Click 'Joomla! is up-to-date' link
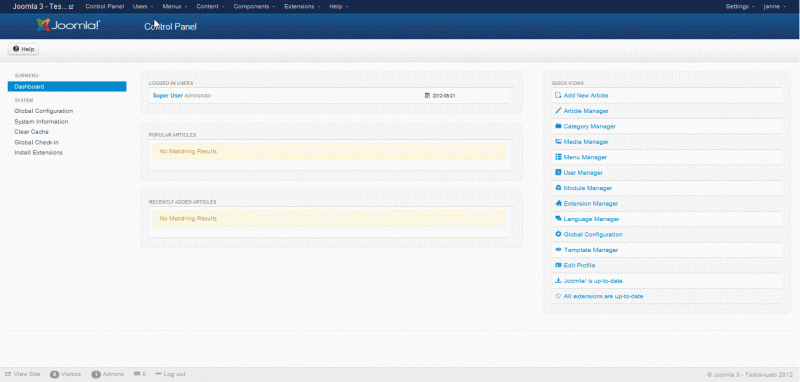The height and width of the screenshot is (382, 800). (593, 281)
